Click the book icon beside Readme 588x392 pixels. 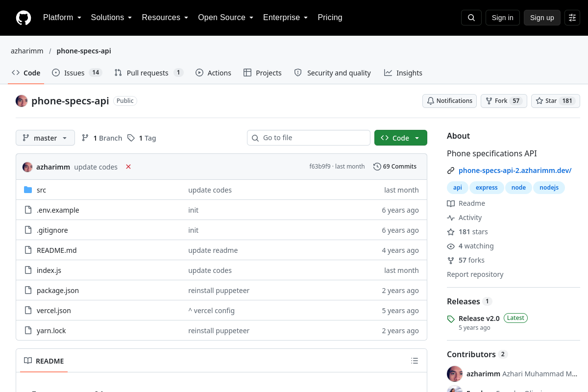click(451, 203)
